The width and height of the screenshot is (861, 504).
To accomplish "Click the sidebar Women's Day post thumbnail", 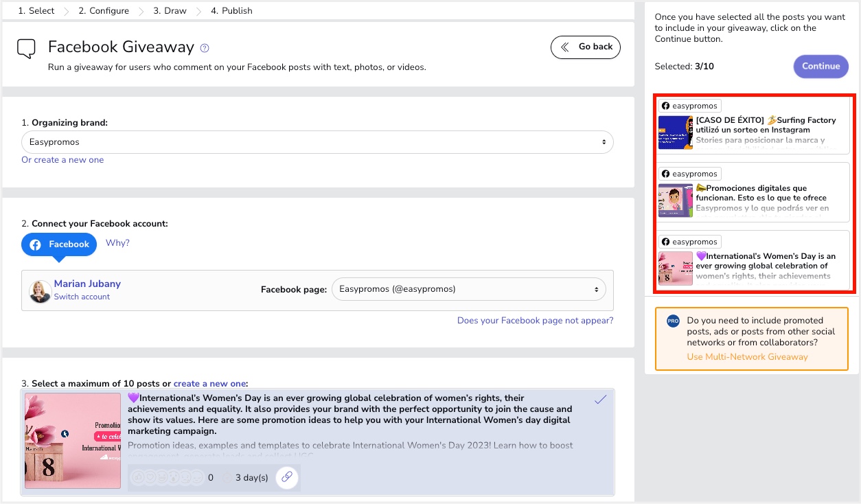I will click(x=676, y=268).
